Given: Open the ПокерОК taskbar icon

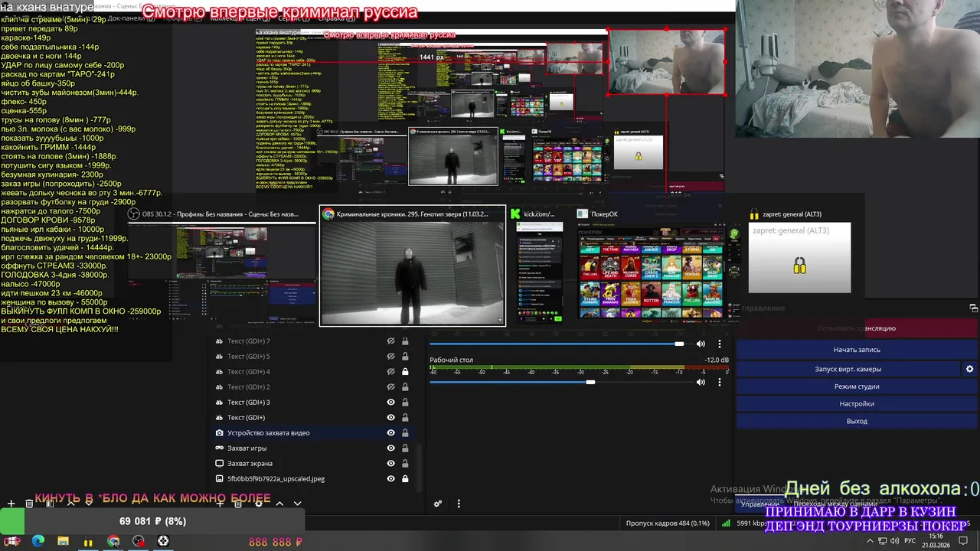Looking at the screenshot, I should coord(163,541).
